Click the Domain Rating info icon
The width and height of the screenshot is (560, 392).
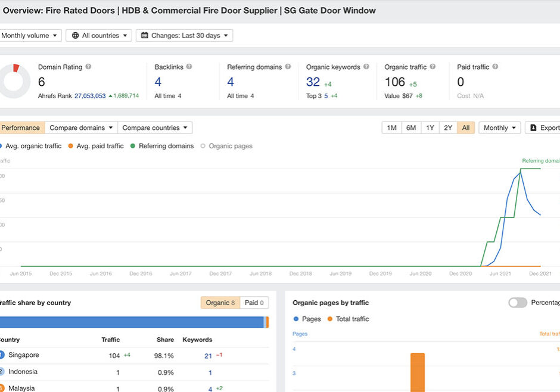point(88,67)
